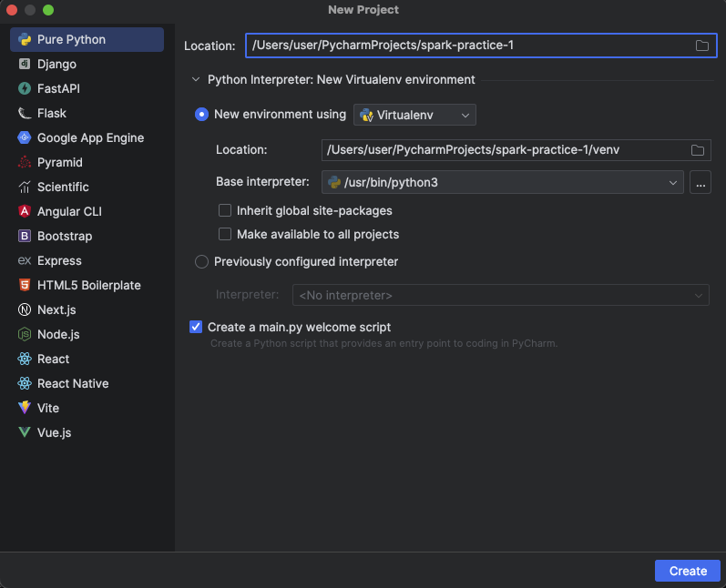The height and width of the screenshot is (588, 726).
Task: Select New environment using radio button
Action: tap(201, 115)
